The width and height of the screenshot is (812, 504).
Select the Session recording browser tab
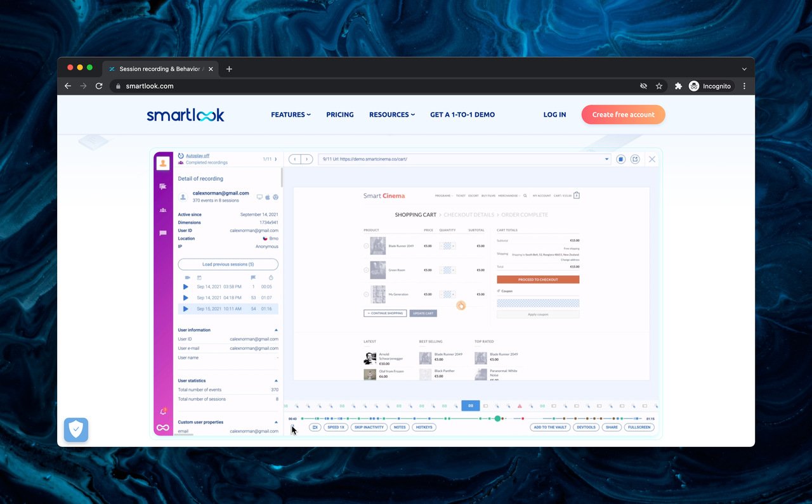pos(160,69)
